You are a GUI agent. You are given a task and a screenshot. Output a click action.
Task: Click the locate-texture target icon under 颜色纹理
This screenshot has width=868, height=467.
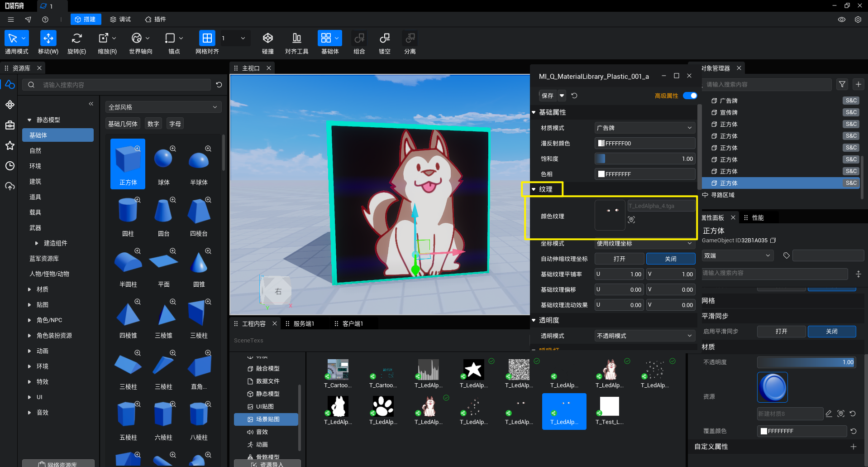(x=631, y=220)
